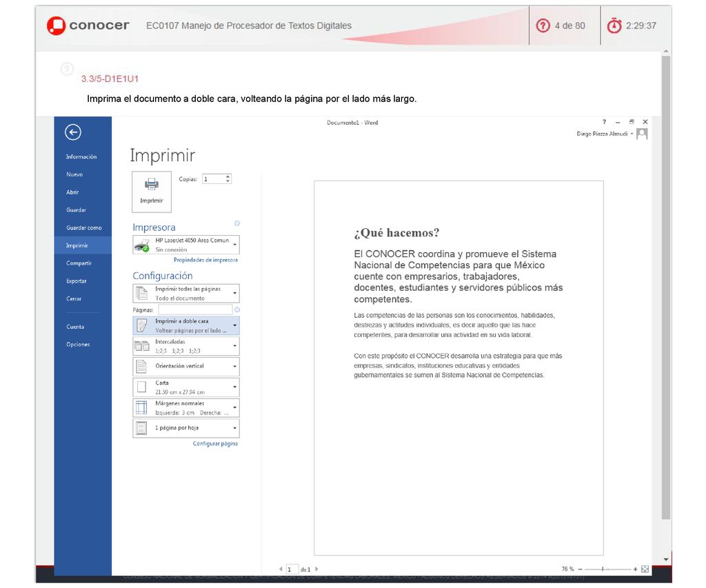Click the pages-per-sheet icon
Screen dimensions: 706x588
pyautogui.click(x=141, y=427)
